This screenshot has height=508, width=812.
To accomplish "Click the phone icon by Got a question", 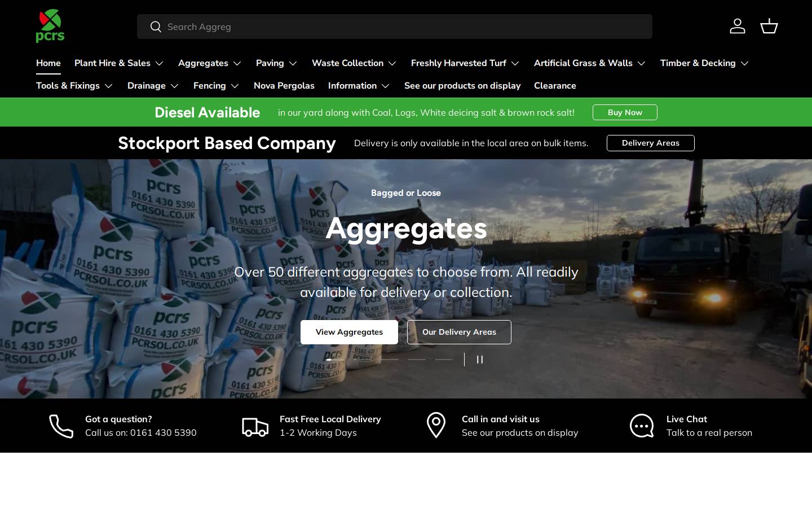I will click(61, 426).
